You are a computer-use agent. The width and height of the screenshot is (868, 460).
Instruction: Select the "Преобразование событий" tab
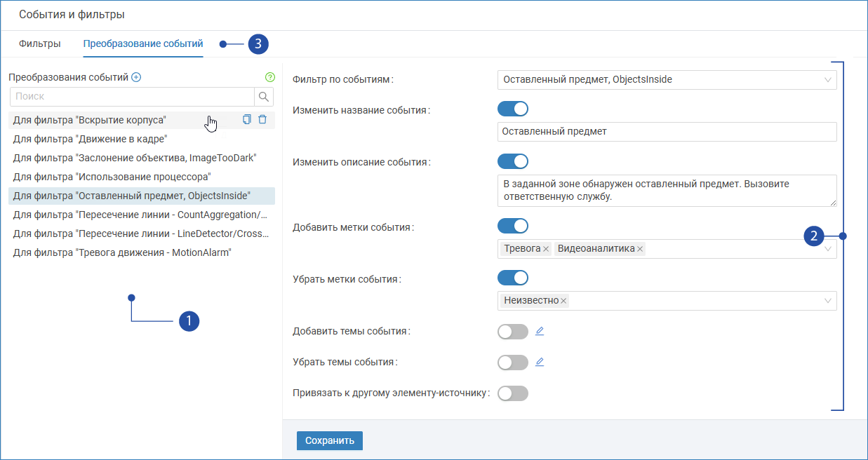click(x=143, y=43)
